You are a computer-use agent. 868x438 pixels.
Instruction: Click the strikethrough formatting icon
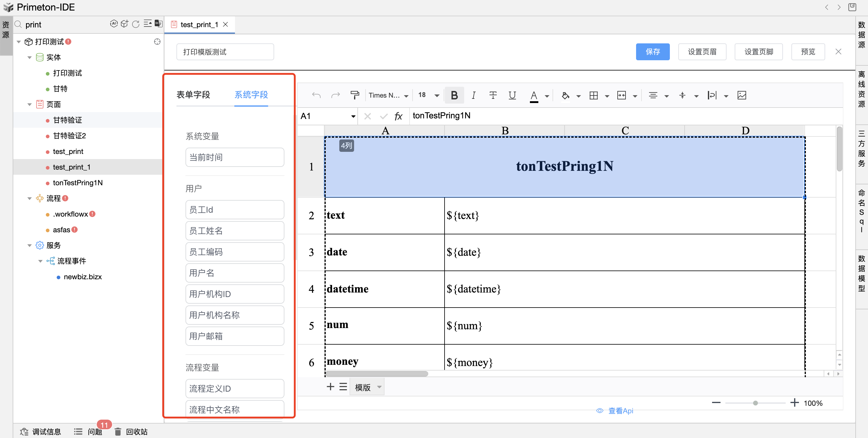point(493,95)
